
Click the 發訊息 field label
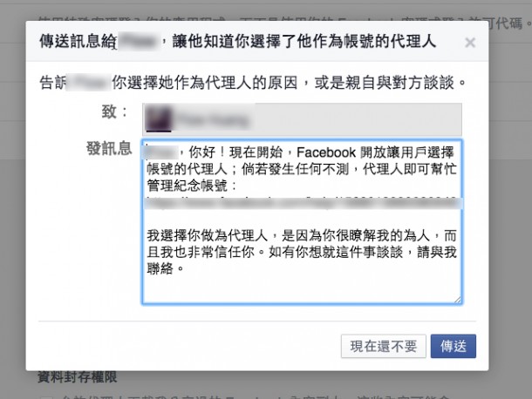click(109, 148)
